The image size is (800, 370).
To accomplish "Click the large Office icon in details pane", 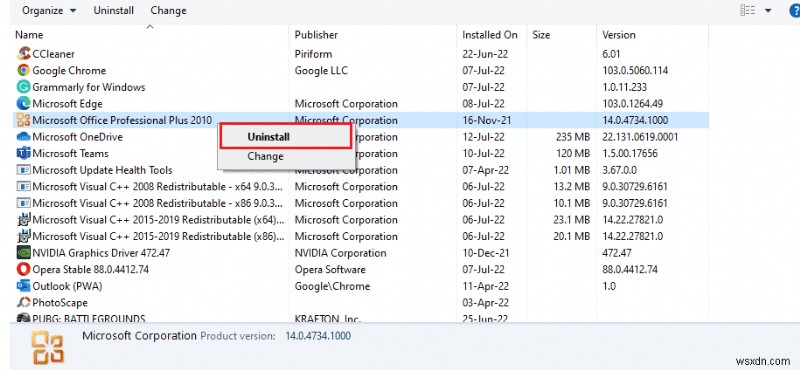I will point(47,347).
